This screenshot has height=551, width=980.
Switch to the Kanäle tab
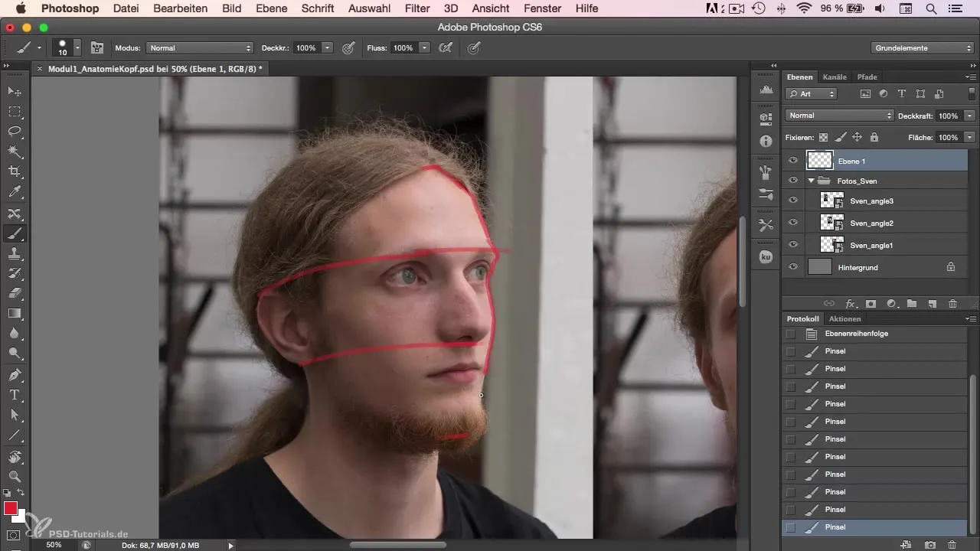pos(835,77)
